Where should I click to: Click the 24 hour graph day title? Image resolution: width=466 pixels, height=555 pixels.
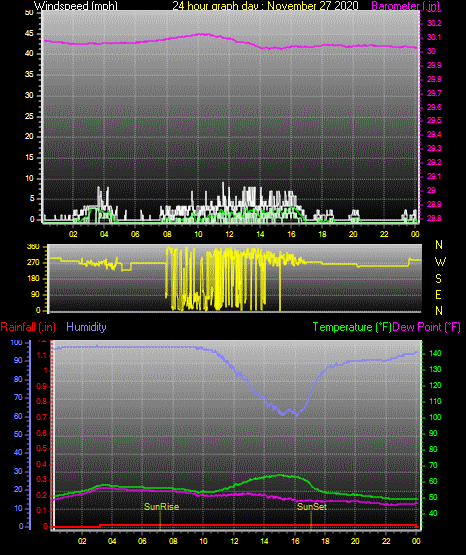(265, 6)
